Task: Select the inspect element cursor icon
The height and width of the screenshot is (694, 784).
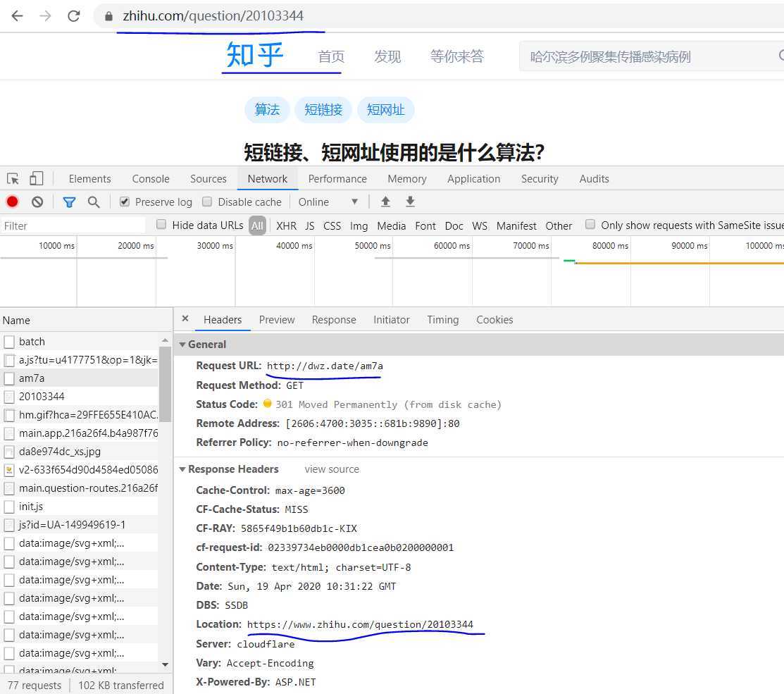Action: click(x=13, y=178)
